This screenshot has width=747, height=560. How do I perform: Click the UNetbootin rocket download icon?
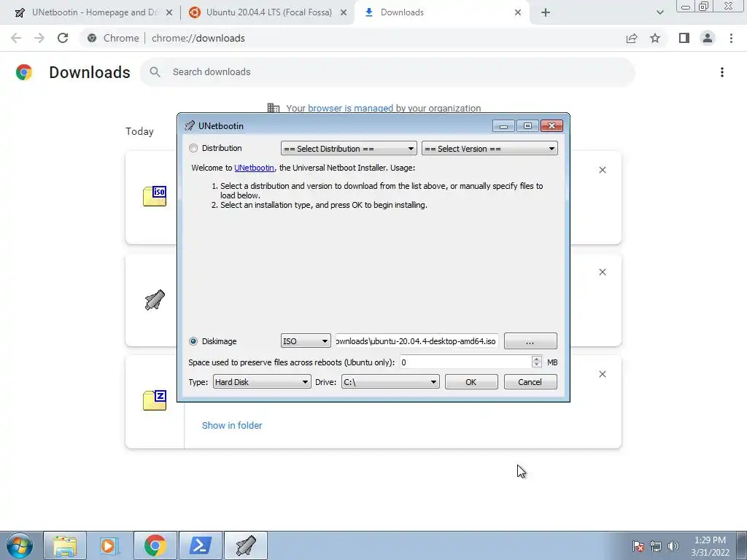click(155, 300)
